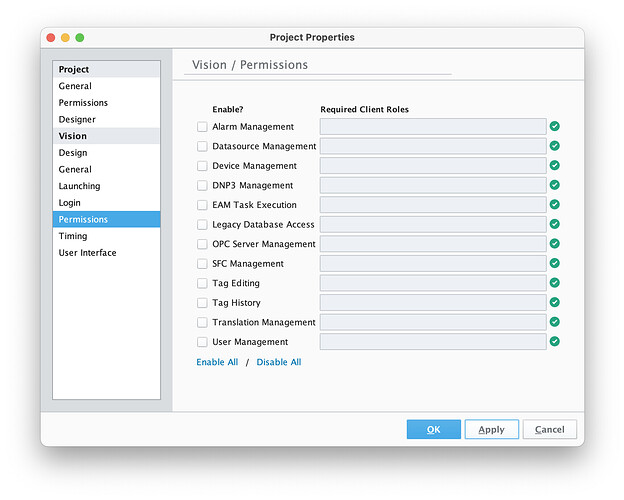Click green checkmark icon beside DNP3 Management
624x500 pixels.
click(554, 185)
